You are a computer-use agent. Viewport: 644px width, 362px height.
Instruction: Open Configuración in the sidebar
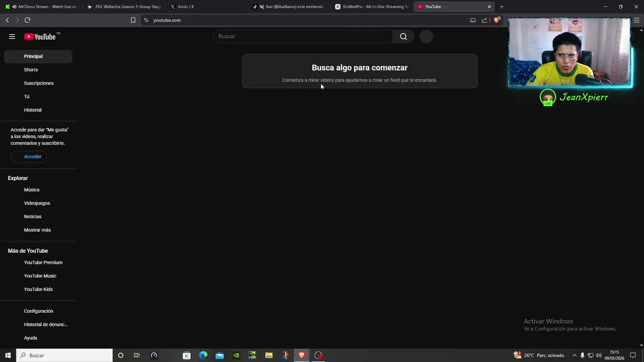pos(38,311)
